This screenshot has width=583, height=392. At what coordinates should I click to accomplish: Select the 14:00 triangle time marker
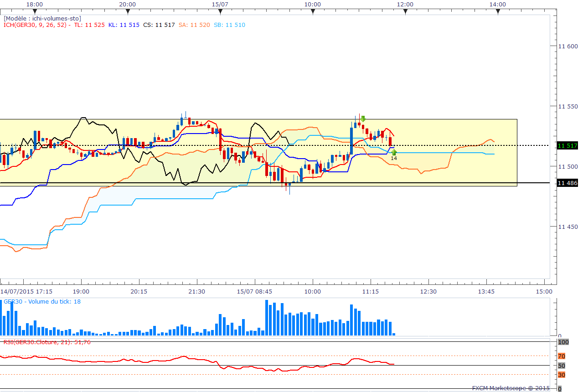498,12
